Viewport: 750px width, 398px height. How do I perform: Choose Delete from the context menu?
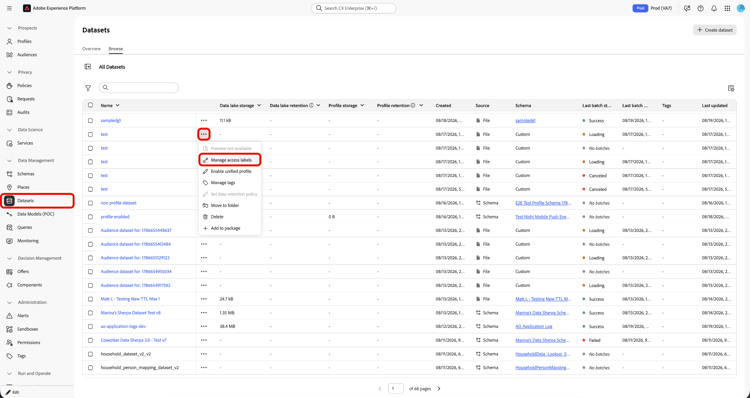(230, 217)
